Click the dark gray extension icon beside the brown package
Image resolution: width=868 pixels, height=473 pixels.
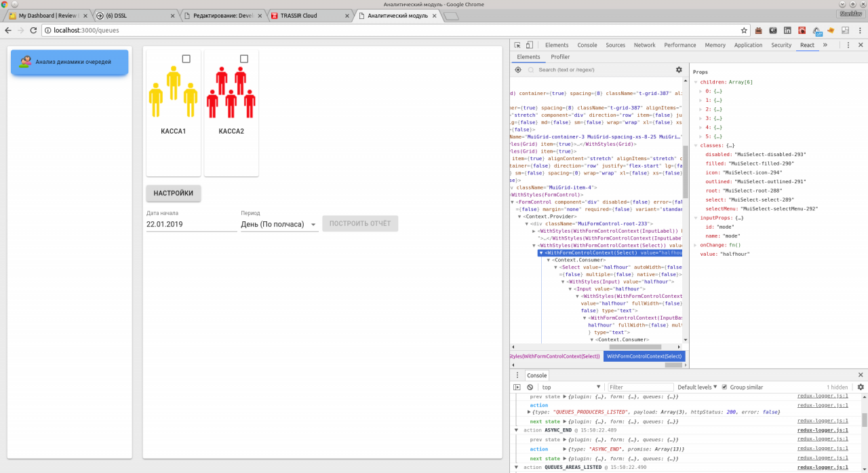coord(773,31)
